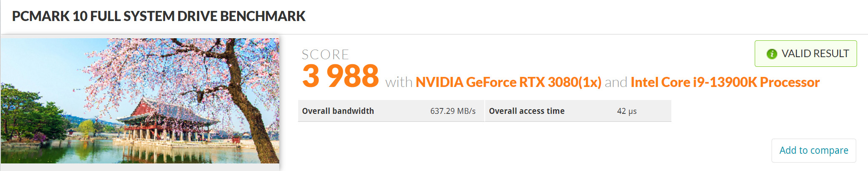
Task: Click the VALID RESULT badge
Action: pyautogui.click(x=805, y=54)
